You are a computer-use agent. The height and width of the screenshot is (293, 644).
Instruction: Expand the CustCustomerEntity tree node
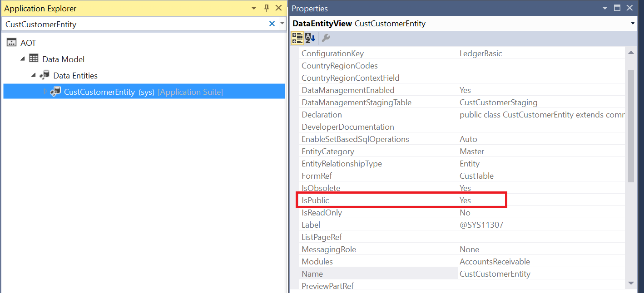[x=45, y=92]
